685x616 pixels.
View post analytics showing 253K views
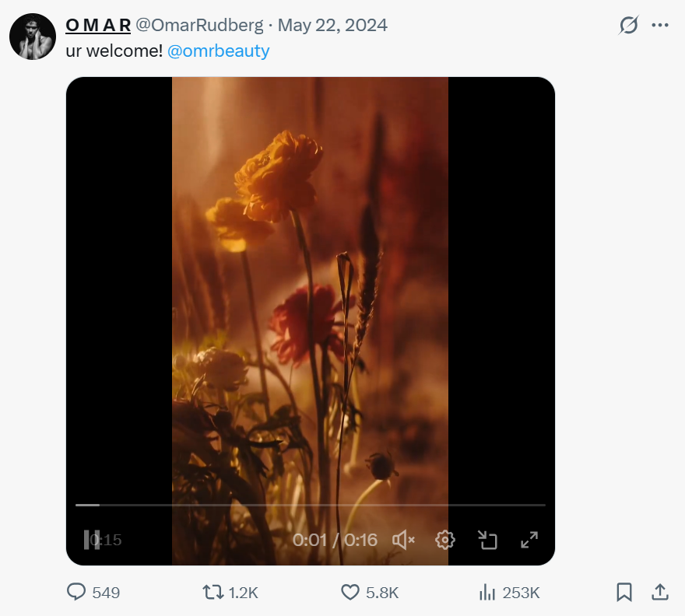point(487,593)
